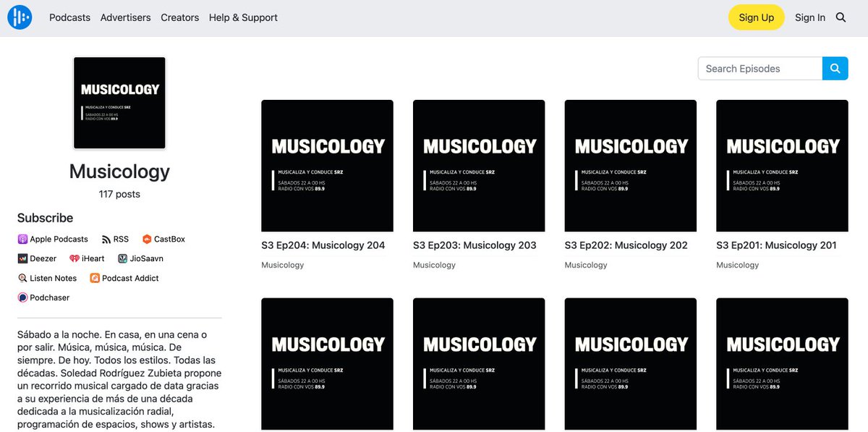The image size is (868, 432).
Task: Click the JioSaavn icon
Action: (122, 258)
